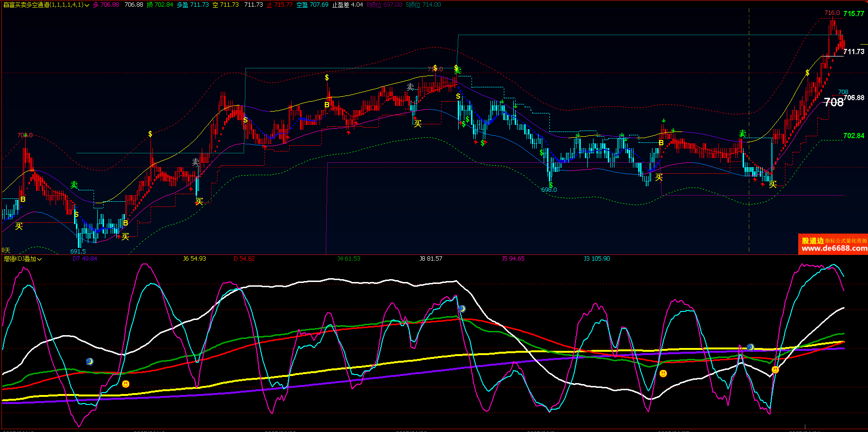Expand the 增强KDJ叠加 indicator dropdown arrow
This screenshot has height=432, width=868.
pos(39,259)
